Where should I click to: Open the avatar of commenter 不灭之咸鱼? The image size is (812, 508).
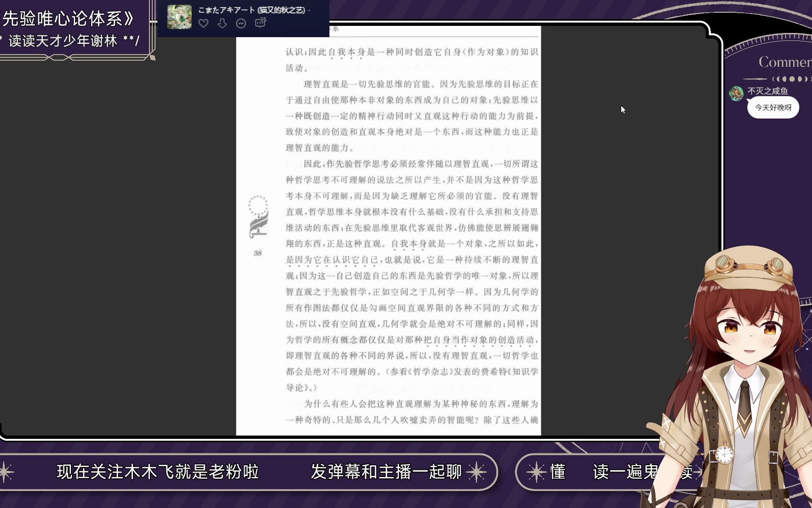(x=736, y=93)
